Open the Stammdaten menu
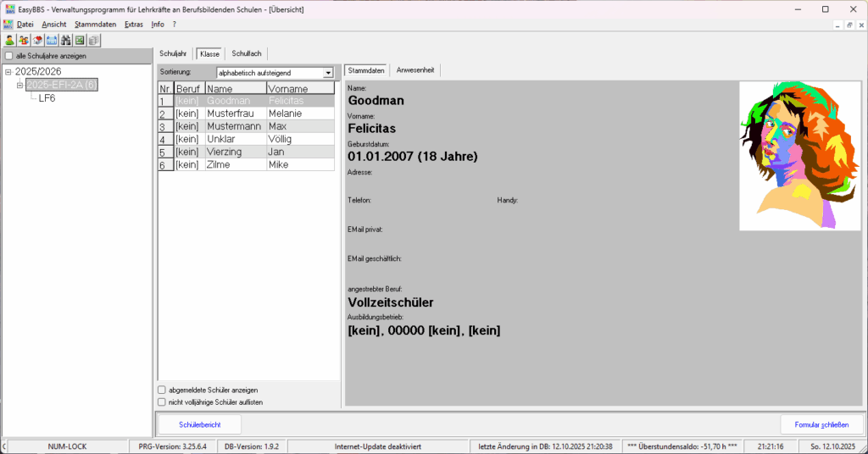The width and height of the screenshot is (868, 454). [x=95, y=25]
